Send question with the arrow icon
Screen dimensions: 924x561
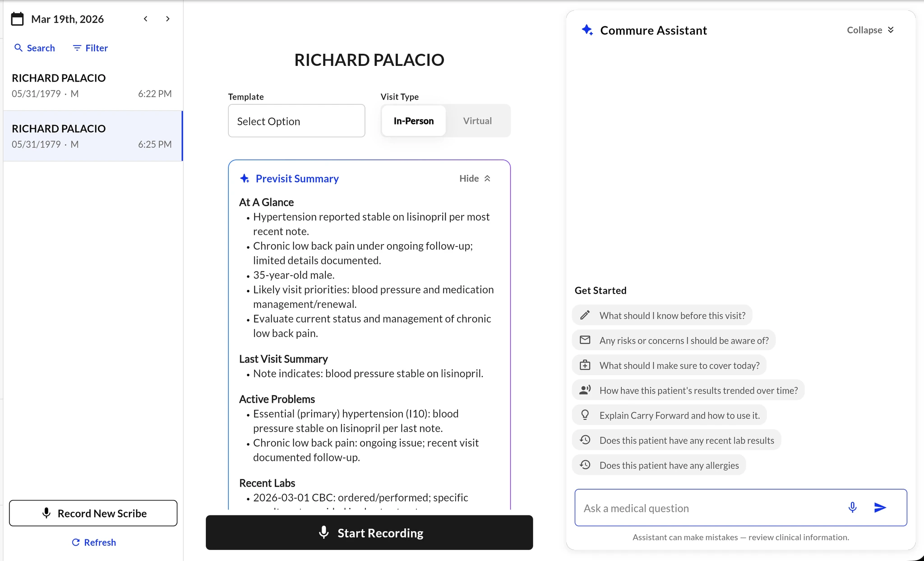(x=880, y=508)
